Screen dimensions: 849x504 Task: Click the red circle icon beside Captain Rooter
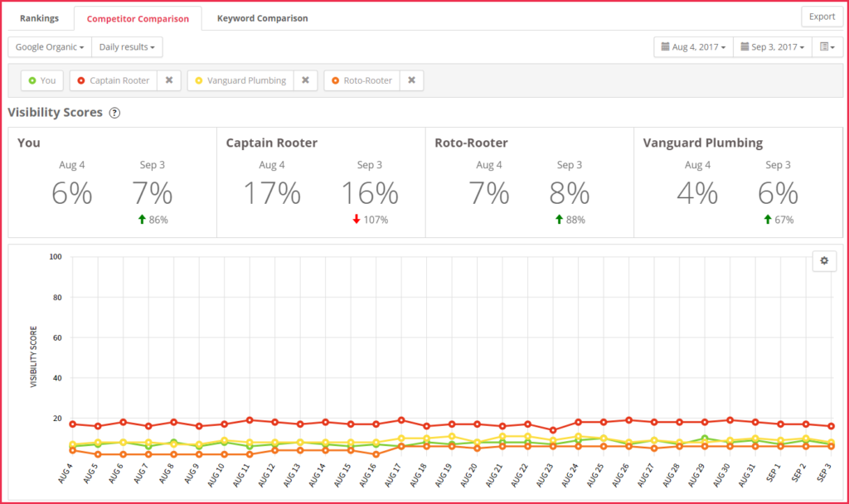tap(81, 80)
